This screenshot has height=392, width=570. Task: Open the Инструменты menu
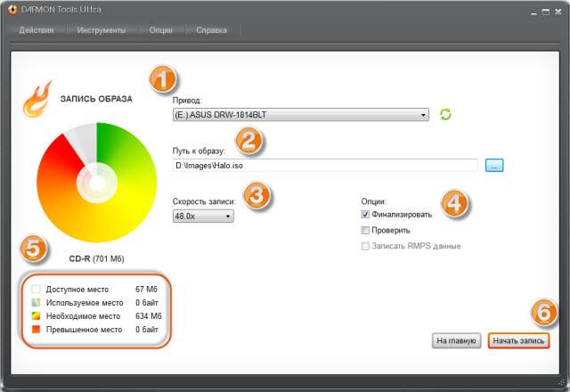pos(102,30)
